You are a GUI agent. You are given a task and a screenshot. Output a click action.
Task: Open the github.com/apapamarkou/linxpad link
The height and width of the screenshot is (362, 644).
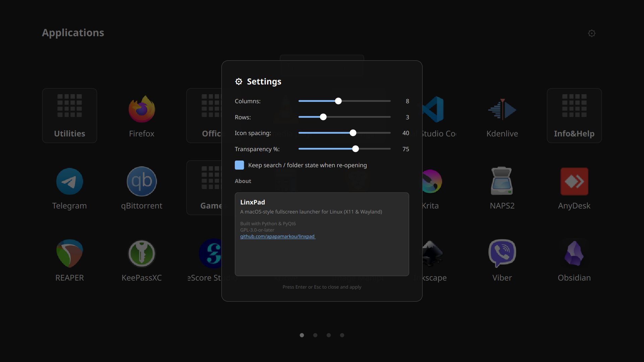[277, 236]
